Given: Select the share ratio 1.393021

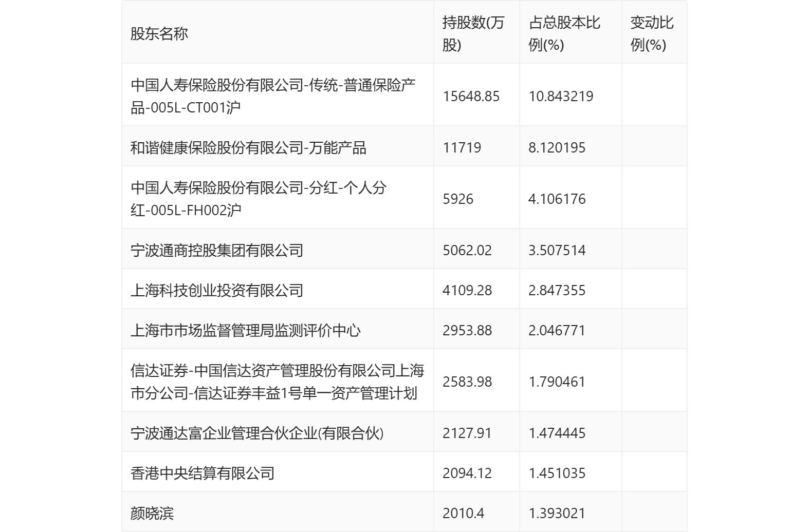Looking at the screenshot, I should [x=557, y=514].
